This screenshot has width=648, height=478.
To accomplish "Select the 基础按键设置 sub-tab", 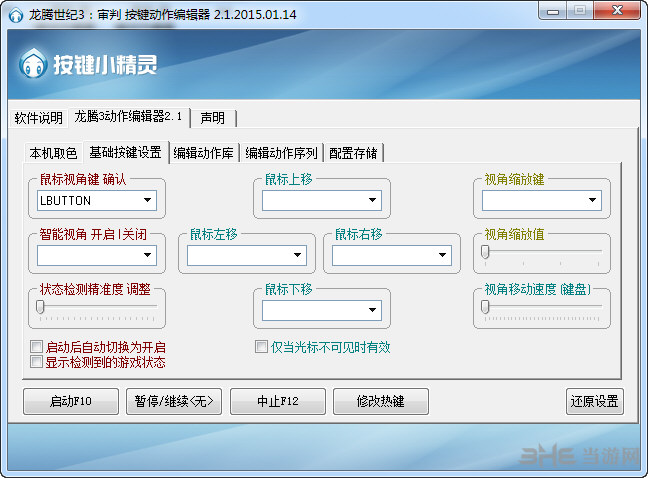I will pos(126,152).
